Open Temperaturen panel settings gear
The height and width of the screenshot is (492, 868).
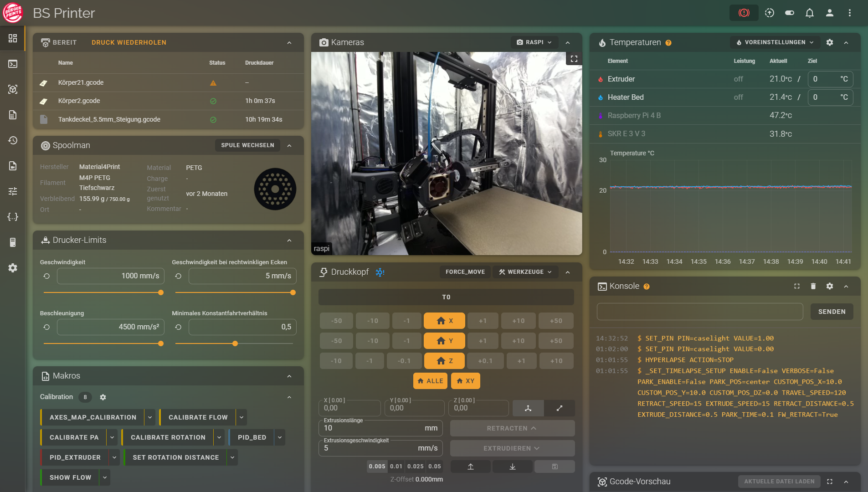829,42
